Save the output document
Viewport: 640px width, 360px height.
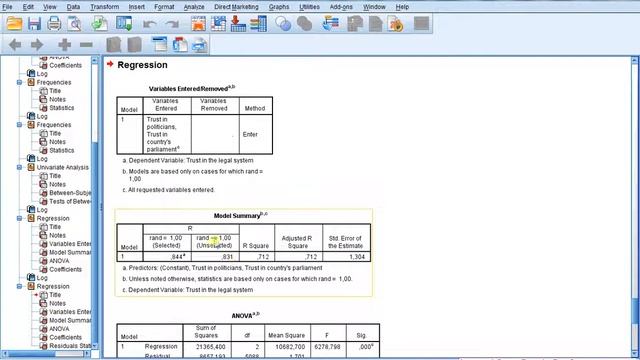click(34, 24)
